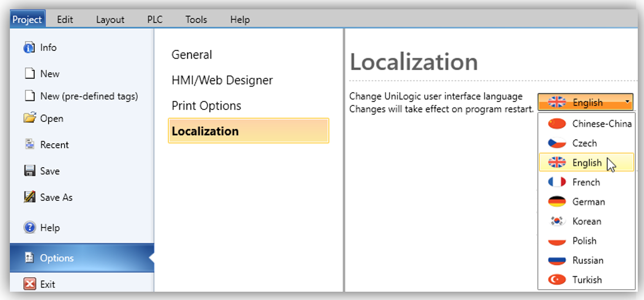Image resolution: width=644 pixels, height=300 pixels.
Task: Choose Polish label in language list
Action: [x=585, y=241]
